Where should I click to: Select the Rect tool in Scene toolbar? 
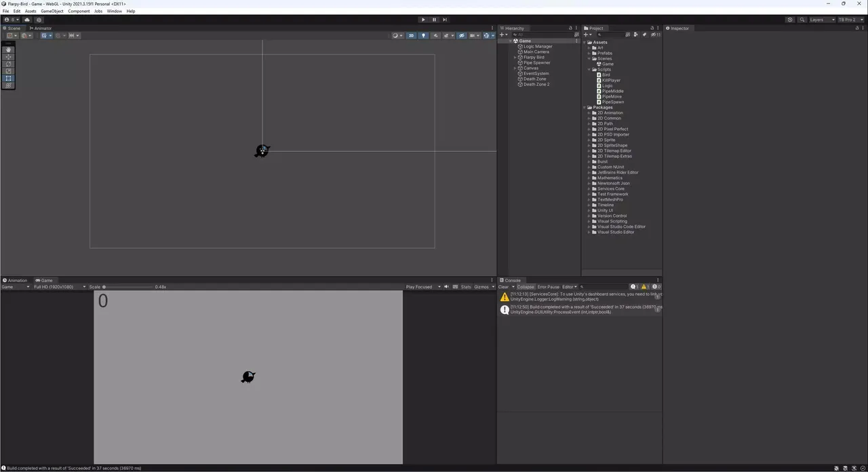click(x=9, y=79)
